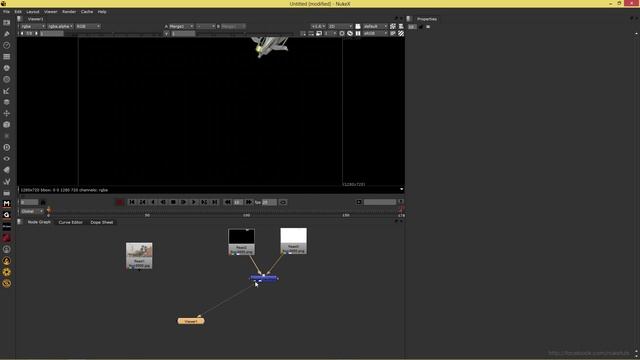This screenshot has height=360, width=640.
Task: Switch to the Curve Editor tab
Action: click(70, 222)
